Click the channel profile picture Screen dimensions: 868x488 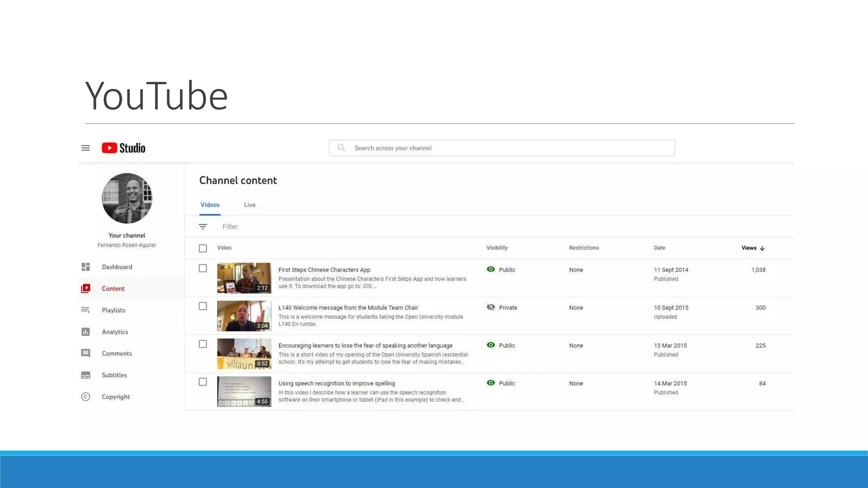click(x=127, y=198)
